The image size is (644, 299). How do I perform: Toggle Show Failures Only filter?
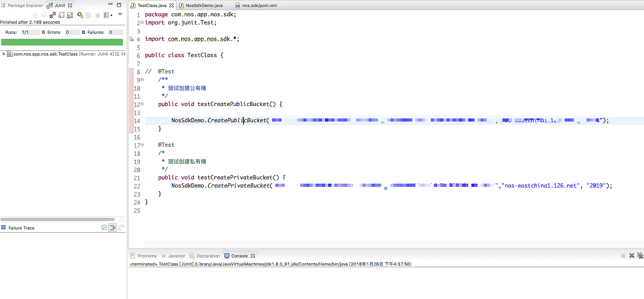tap(52, 15)
